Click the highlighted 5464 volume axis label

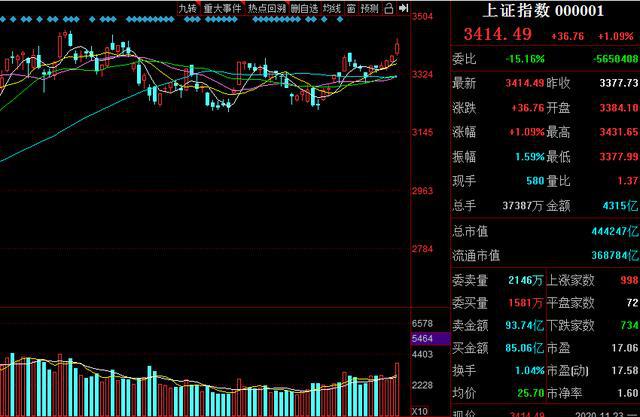click(x=430, y=339)
